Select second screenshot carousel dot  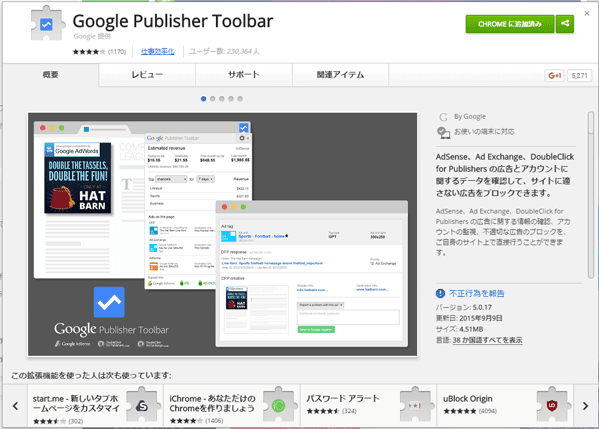tap(213, 99)
